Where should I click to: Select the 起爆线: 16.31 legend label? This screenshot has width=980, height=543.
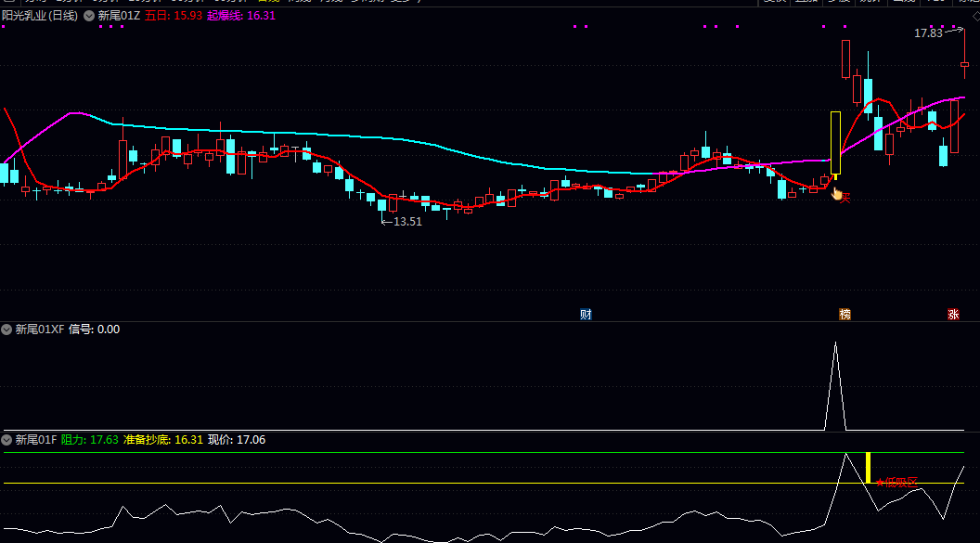[x=241, y=16]
